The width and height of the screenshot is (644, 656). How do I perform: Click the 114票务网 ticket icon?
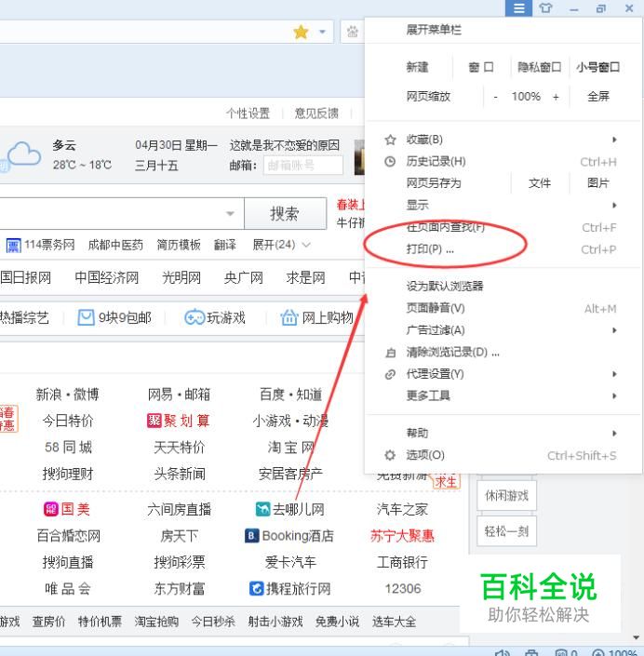[13, 245]
